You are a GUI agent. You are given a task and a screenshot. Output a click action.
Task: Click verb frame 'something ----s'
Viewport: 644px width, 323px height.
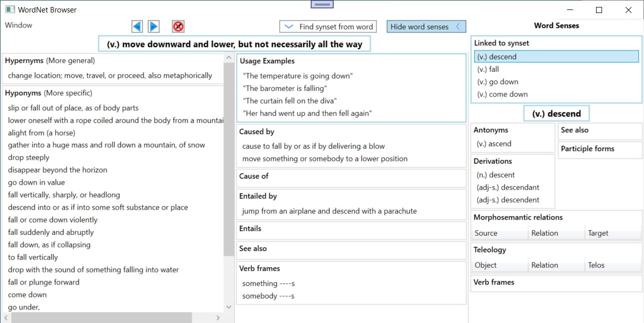tap(268, 284)
